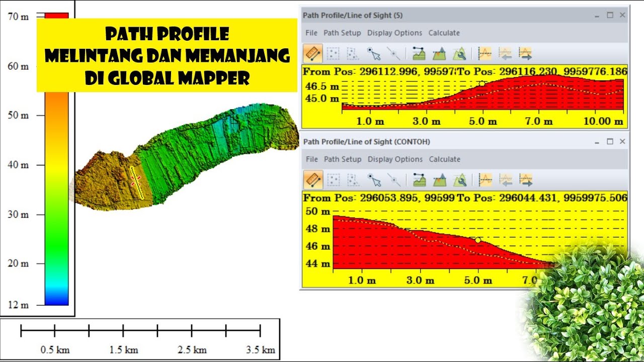Choose the pick-vertex pointer tool in the (5) window
The width and height of the screenshot is (644, 362).
pos(374,54)
